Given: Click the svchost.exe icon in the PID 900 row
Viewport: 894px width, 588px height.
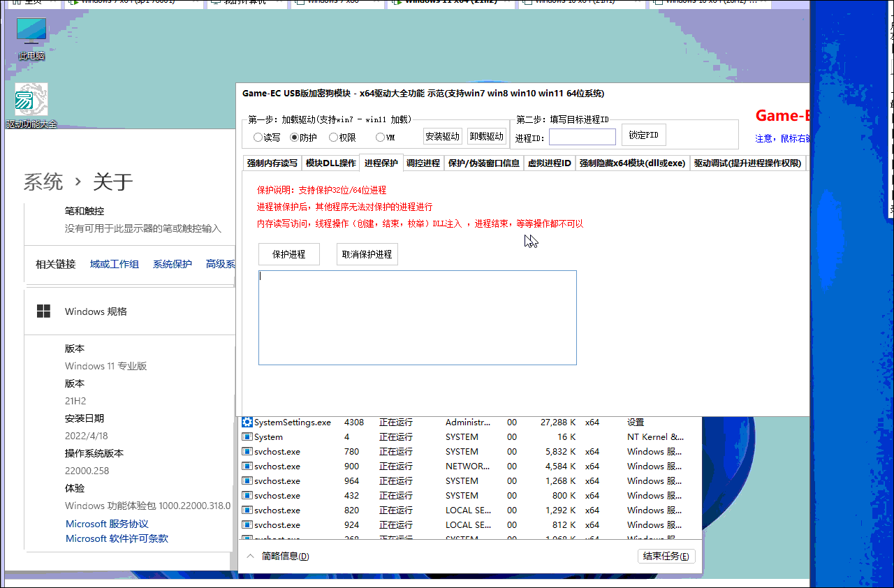Looking at the screenshot, I should (247, 466).
